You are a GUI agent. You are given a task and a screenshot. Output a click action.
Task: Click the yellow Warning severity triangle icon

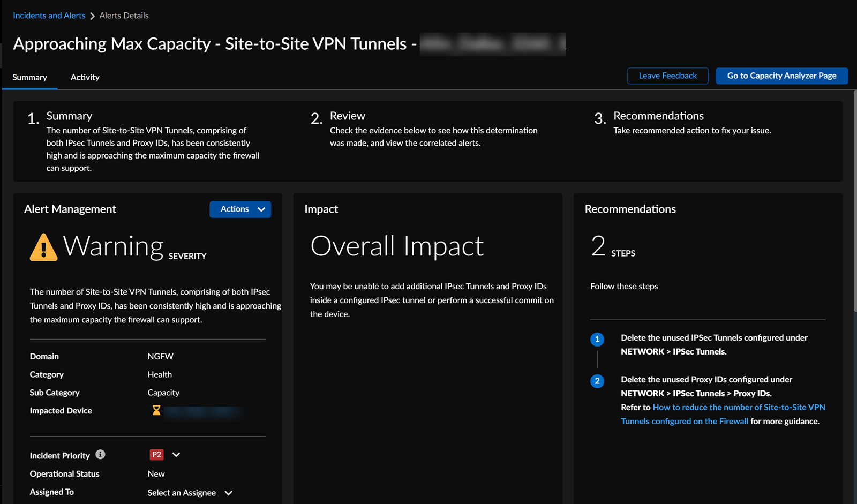[x=43, y=247]
